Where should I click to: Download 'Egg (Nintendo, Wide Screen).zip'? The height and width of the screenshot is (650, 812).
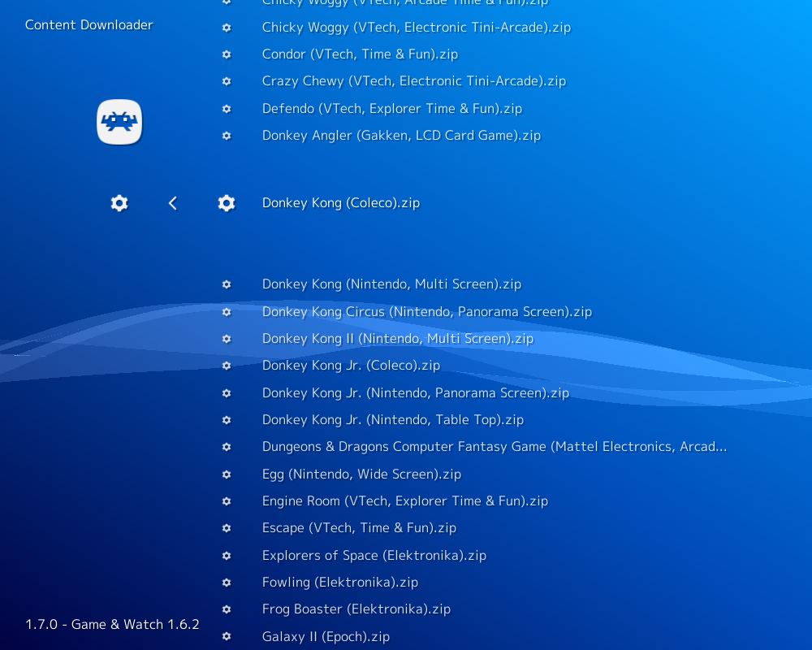point(361,474)
